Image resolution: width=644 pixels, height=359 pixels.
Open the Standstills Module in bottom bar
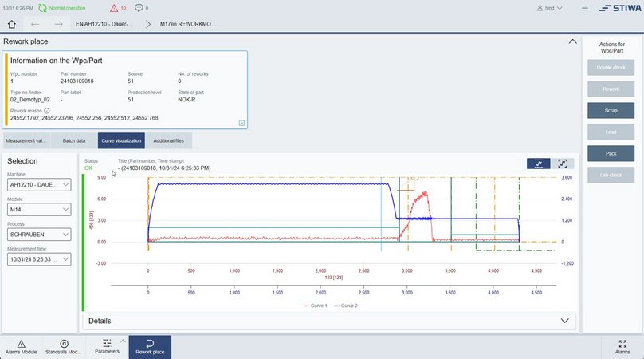click(64, 347)
